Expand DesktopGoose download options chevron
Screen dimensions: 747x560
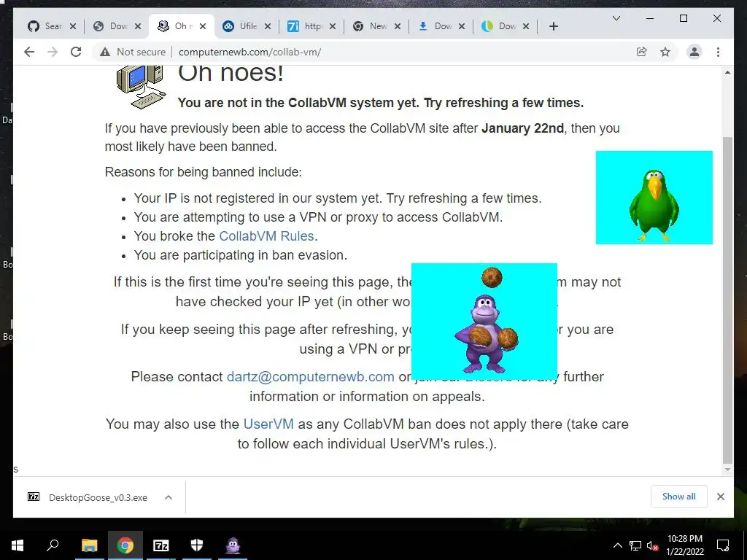(169, 497)
